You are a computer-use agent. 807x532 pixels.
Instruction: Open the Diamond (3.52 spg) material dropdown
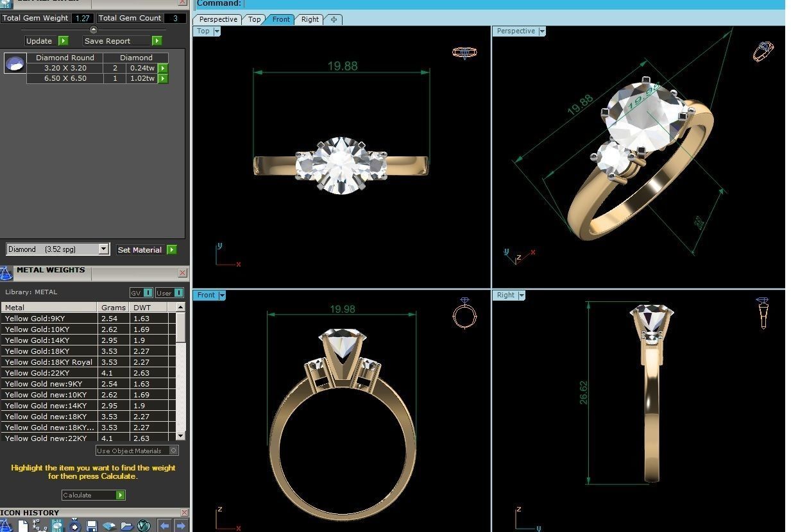pyautogui.click(x=104, y=249)
